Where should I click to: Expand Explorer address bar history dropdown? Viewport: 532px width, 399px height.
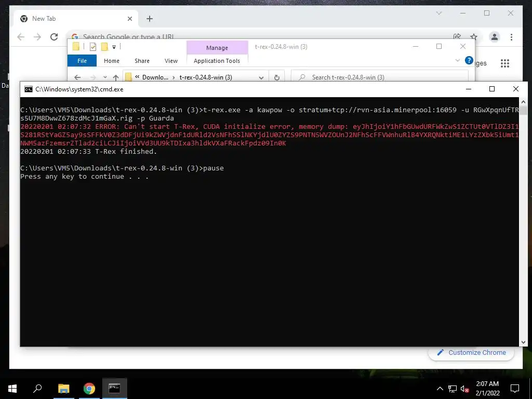[261, 77]
